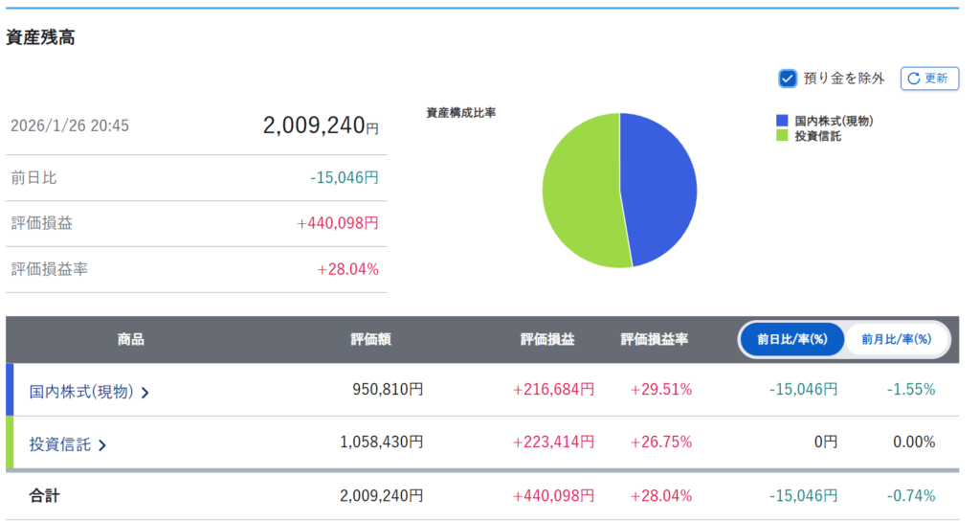Viewport: 980px width, 522px height.
Task: Click the 評価損益率 column header
Action: point(655,339)
